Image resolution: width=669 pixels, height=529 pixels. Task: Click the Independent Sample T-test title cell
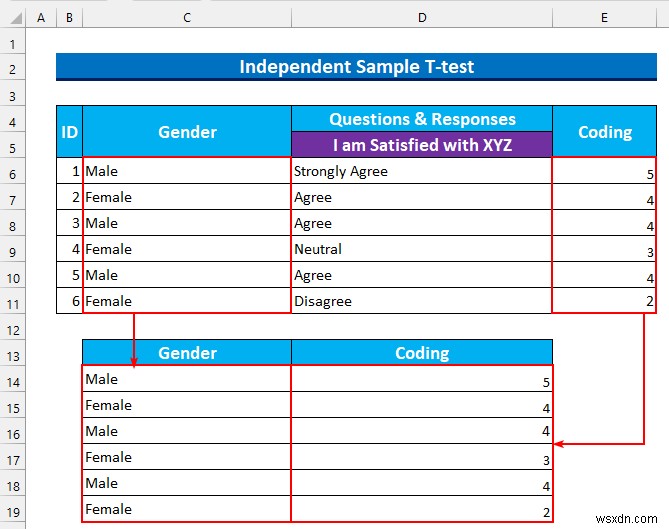coord(356,67)
